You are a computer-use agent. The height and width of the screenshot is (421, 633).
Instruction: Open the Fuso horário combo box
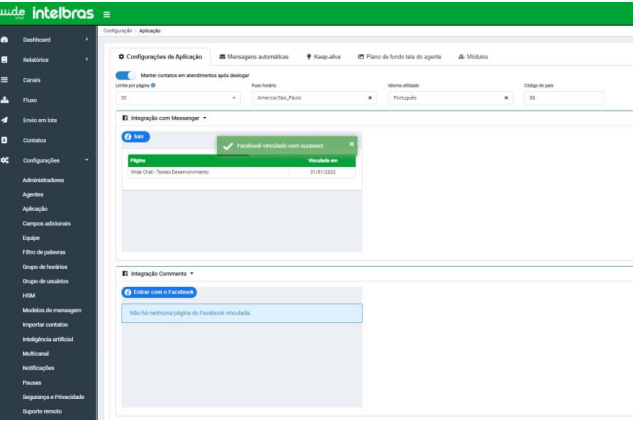pyautogui.click(x=314, y=98)
